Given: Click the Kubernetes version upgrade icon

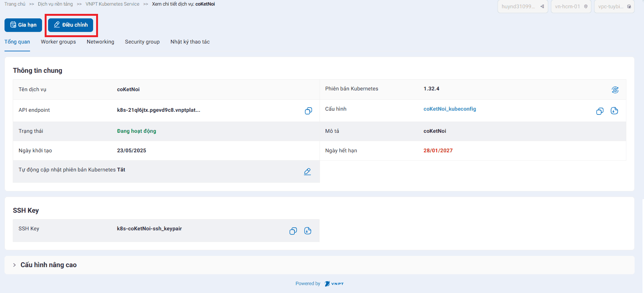Looking at the screenshot, I should [x=615, y=90].
